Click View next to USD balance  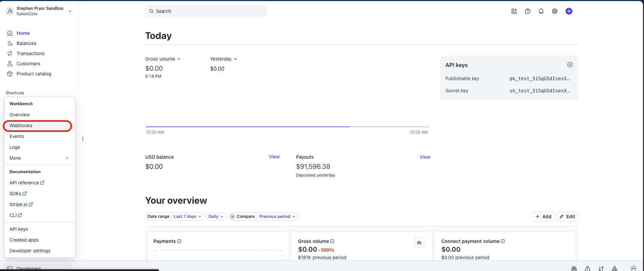click(274, 157)
